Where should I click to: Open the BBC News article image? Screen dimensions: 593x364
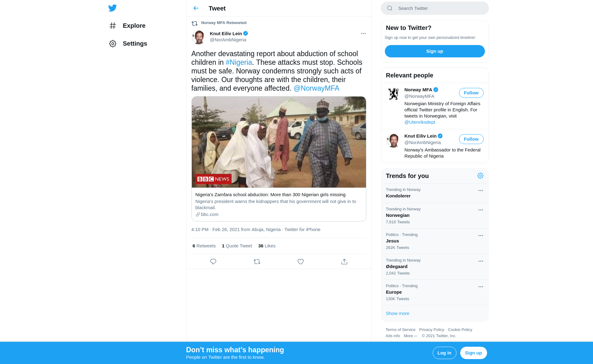point(279,142)
